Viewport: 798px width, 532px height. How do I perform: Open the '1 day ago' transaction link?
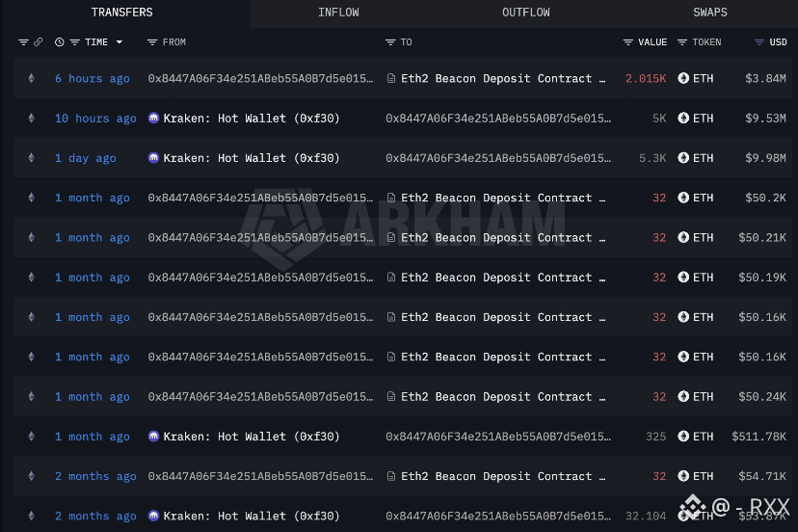point(86,158)
